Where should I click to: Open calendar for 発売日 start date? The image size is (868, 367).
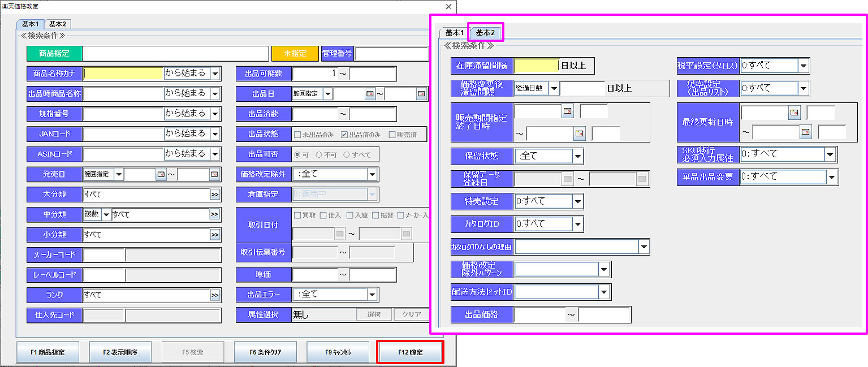tap(161, 174)
